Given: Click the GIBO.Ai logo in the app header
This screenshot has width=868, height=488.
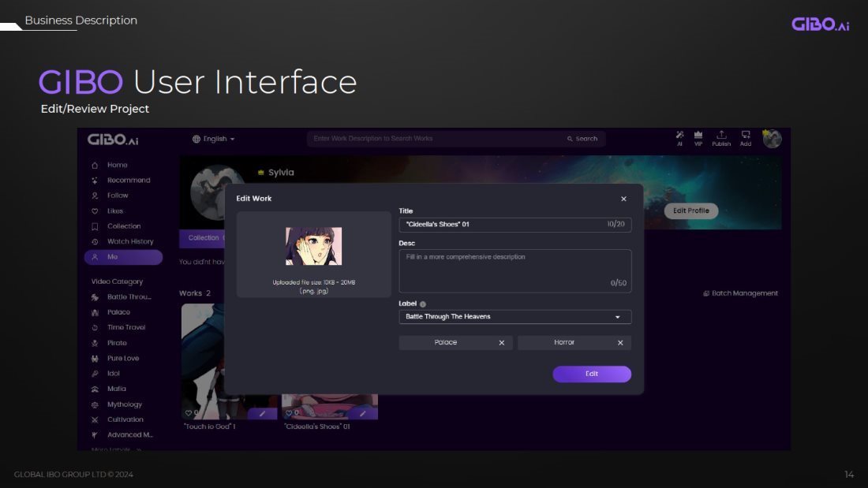Looking at the screenshot, I should tap(113, 140).
